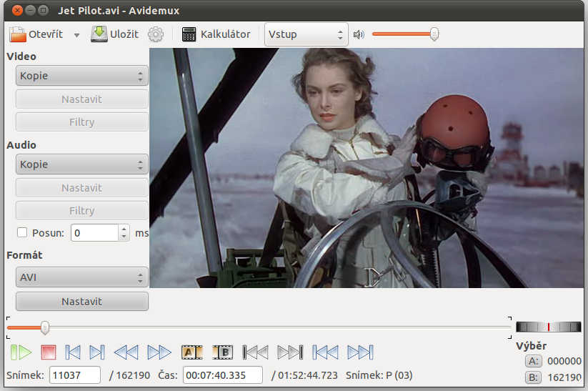Open the gear settings icon in toolbar
The height and width of the screenshot is (391, 588).
156,34
